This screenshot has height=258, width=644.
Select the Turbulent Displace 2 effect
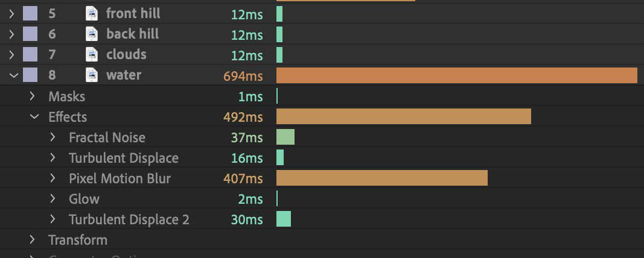pyautogui.click(x=129, y=219)
